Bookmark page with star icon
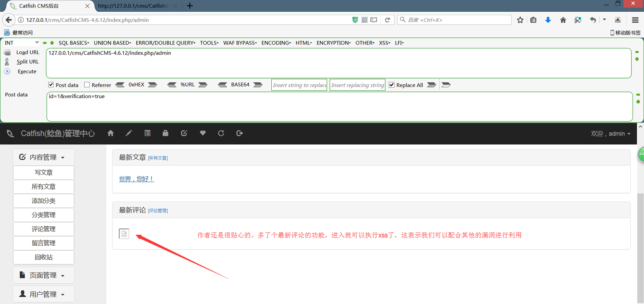The image size is (644, 304). (x=520, y=20)
